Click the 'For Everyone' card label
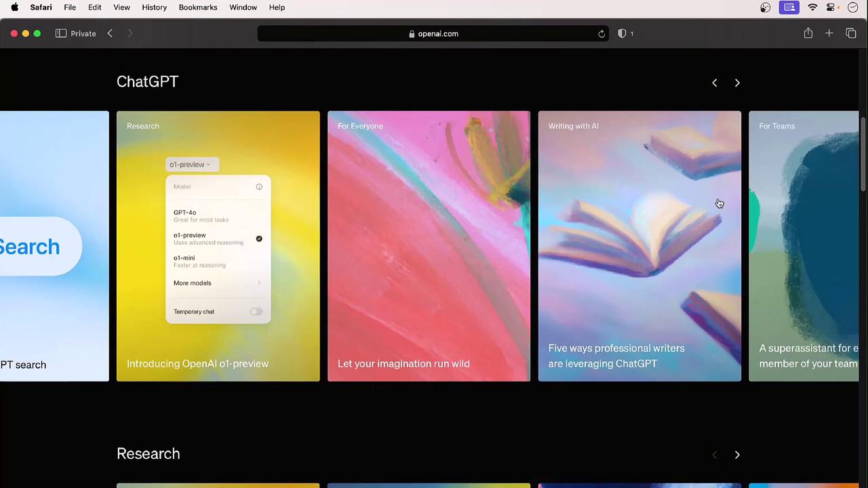868x488 pixels. tap(360, 126)
